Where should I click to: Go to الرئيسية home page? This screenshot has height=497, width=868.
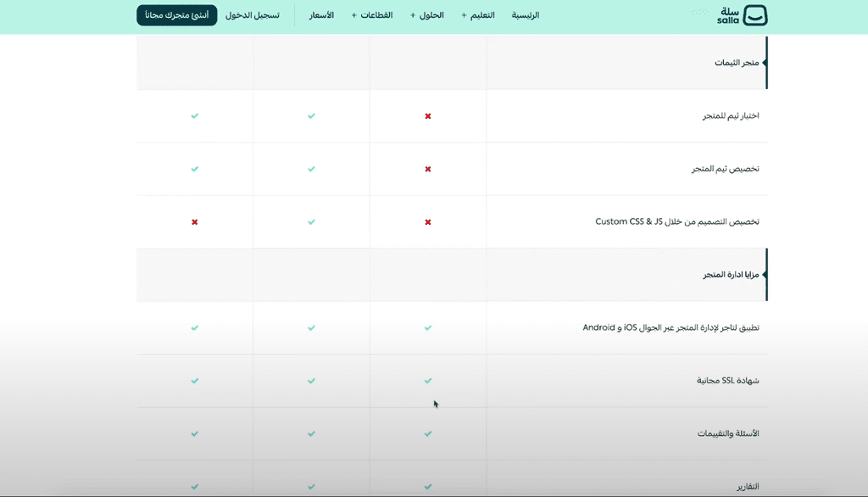tap(526, 15)
